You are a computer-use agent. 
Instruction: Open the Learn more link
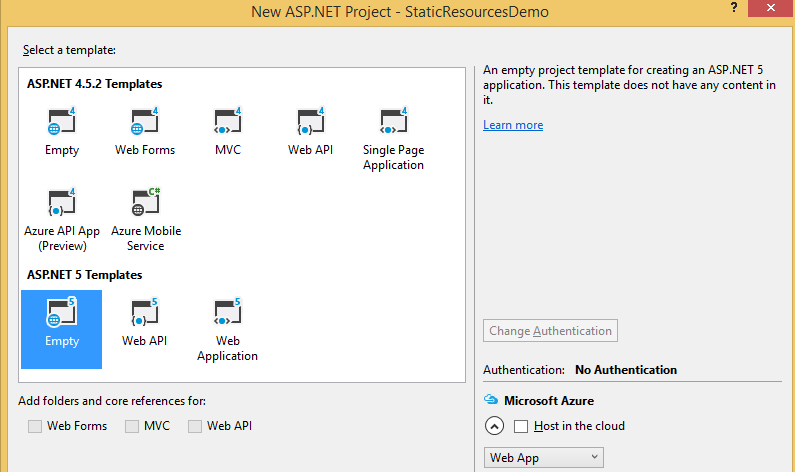tap(513, 125)
